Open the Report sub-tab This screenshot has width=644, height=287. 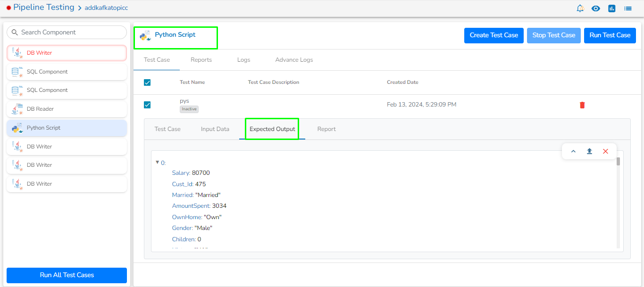326,129
